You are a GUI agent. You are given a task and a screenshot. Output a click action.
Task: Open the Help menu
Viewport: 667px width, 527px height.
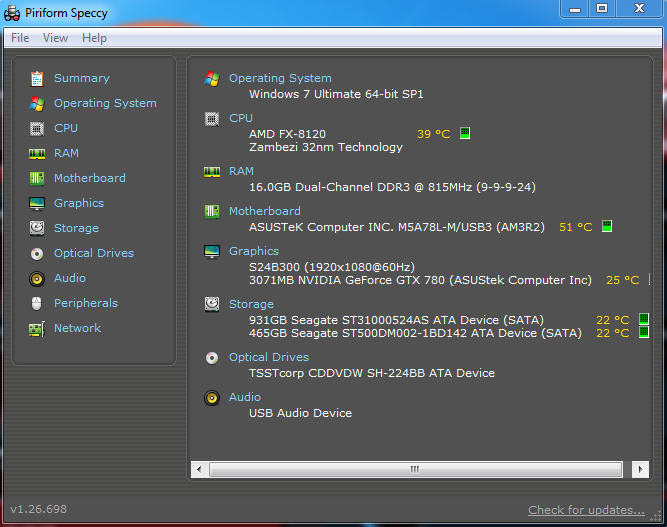pos(94,38)
